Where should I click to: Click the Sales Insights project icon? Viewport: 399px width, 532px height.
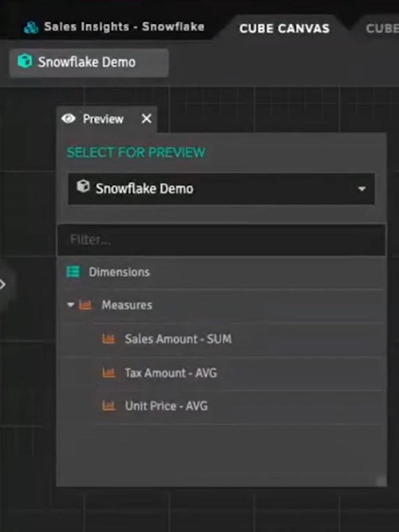coord(31,27)
